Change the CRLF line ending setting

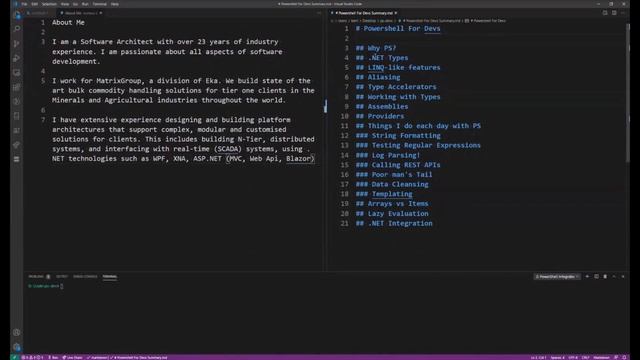[586, 358]
